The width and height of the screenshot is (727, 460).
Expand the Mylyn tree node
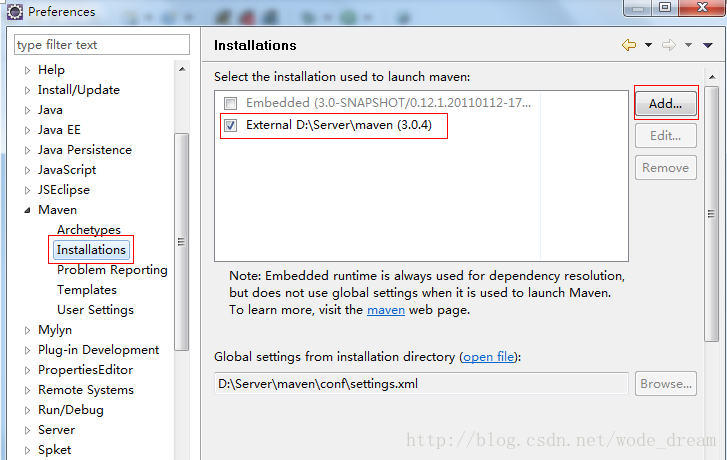coord(27,330)
